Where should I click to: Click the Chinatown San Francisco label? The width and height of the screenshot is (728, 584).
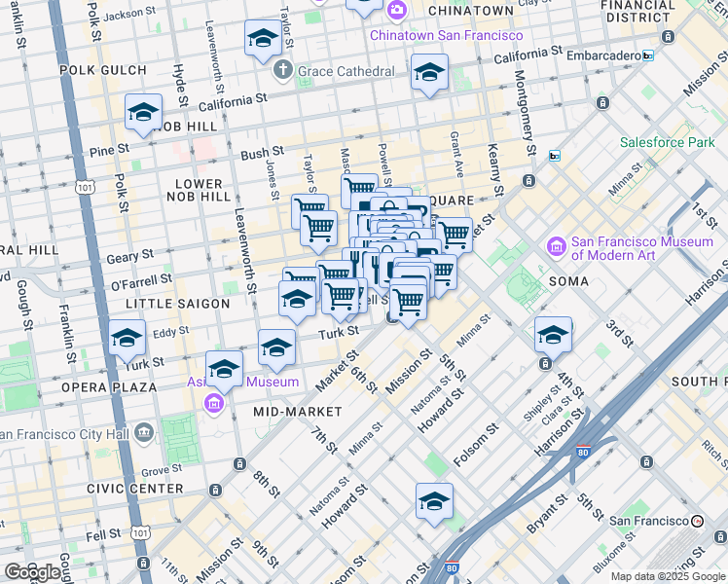446,35
